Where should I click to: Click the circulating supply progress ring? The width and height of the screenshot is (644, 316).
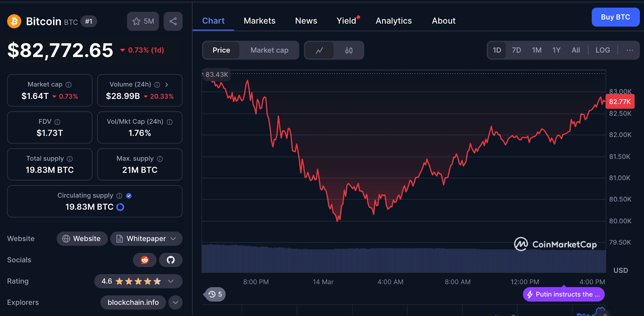coord(120,207)
